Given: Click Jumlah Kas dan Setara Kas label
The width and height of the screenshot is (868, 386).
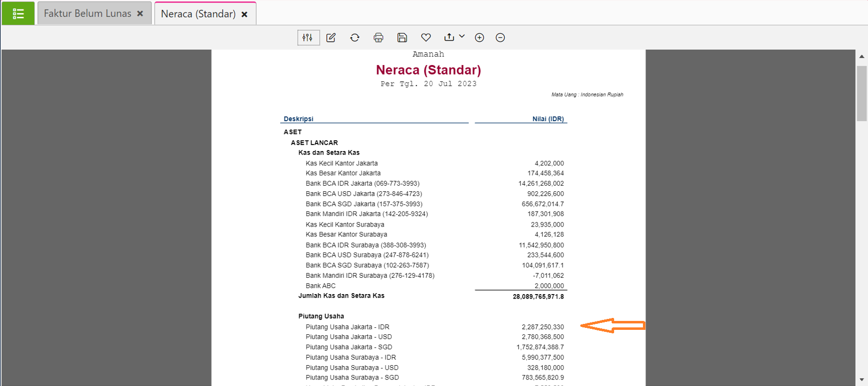Looking at the screenshot, I should pos(341,296).
